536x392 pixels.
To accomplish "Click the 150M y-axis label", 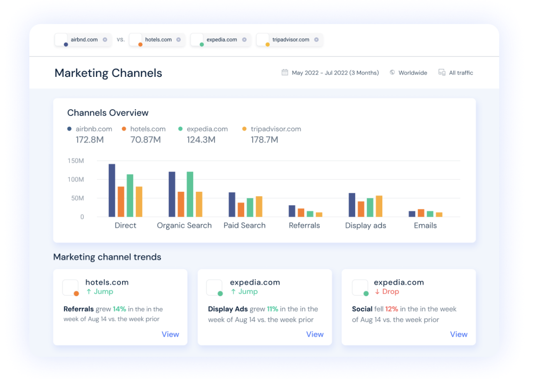I will [x=76, y=161].
